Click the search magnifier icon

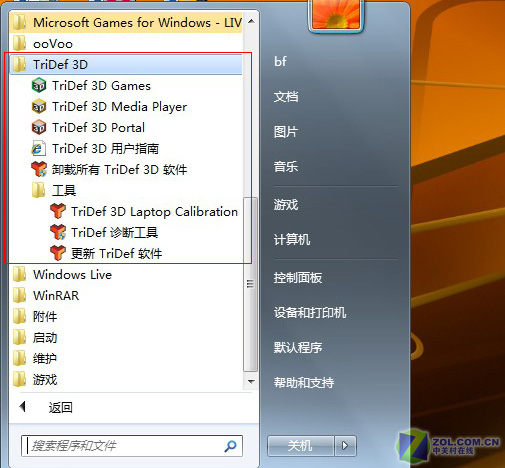click(230, 446)
